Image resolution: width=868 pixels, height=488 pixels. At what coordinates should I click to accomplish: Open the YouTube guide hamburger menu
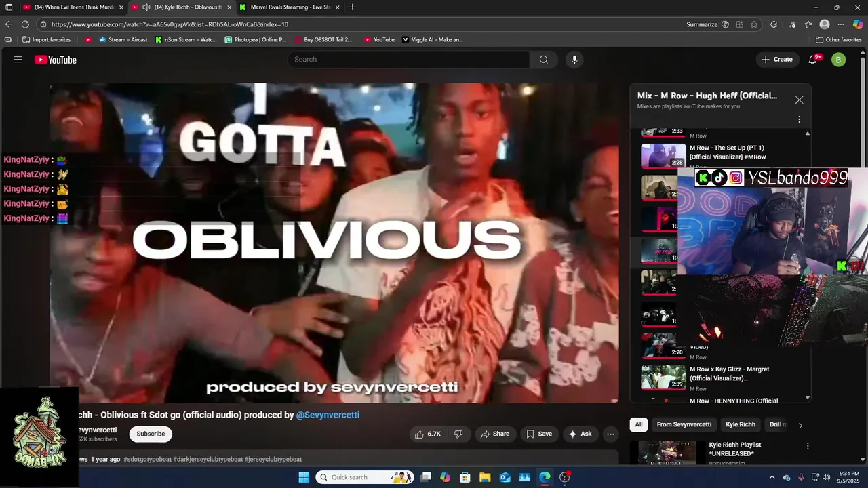pos(18,60)
